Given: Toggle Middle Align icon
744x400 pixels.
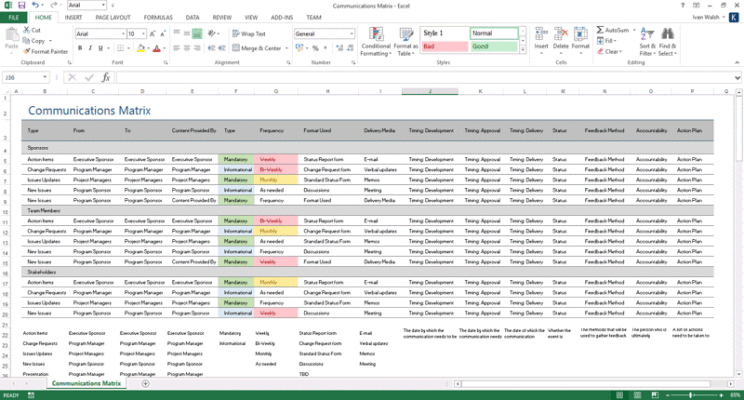Looking at the screenshot, I should (186, 33).
